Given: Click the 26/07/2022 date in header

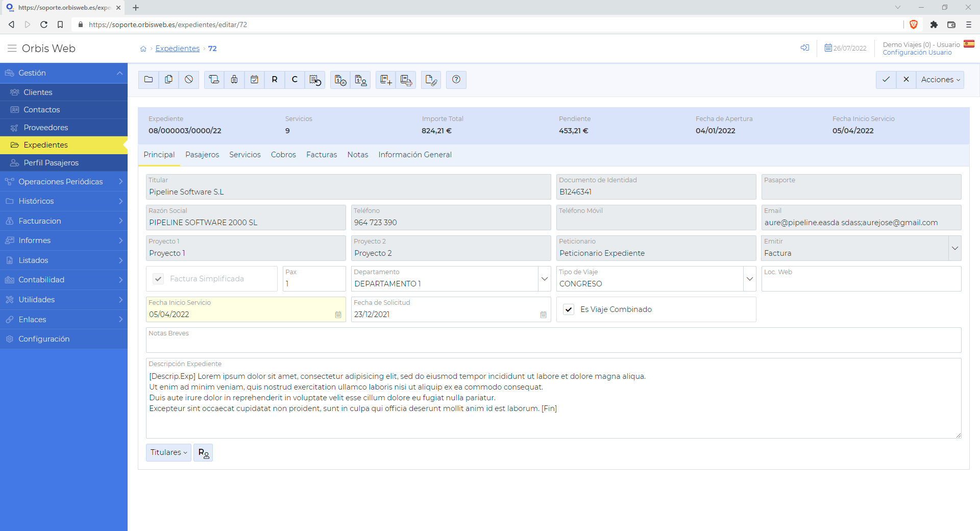Looking at the screenshot, I should point(846,48).
